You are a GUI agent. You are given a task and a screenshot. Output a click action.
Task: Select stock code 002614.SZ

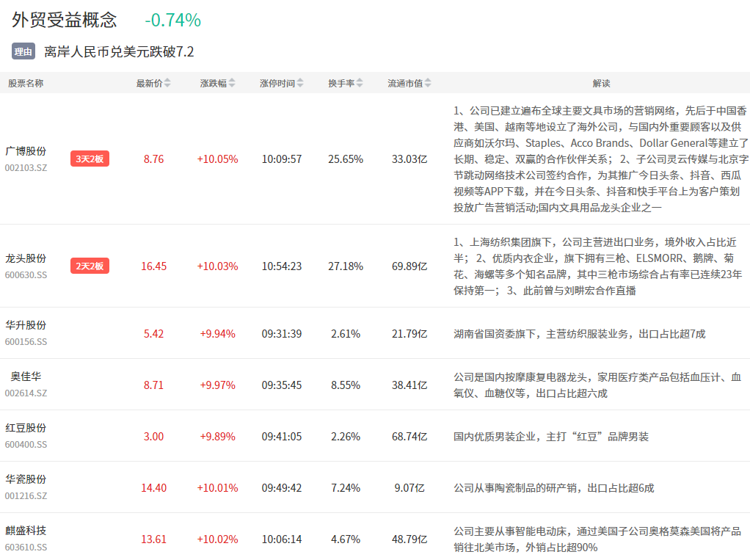tap(26, 393)
